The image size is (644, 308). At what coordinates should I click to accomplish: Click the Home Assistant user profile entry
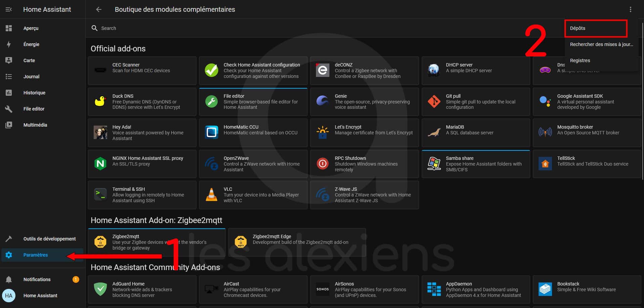tap(42, 296)
